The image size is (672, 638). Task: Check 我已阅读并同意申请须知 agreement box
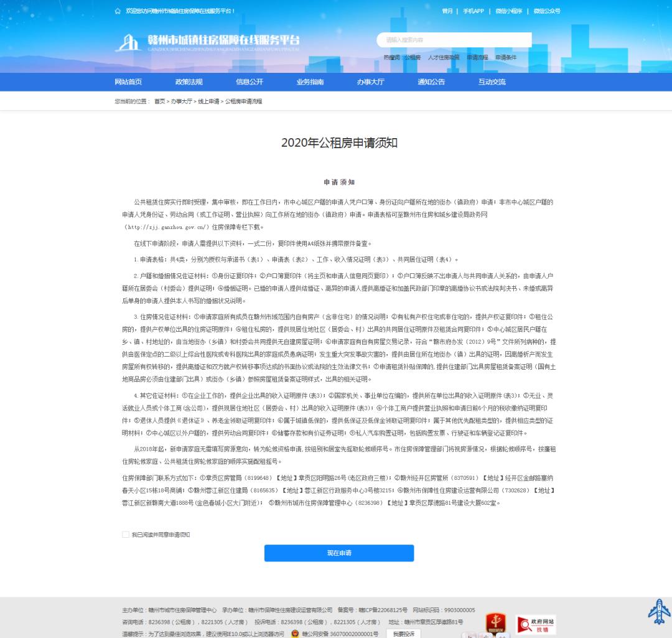tap(126, 534)
